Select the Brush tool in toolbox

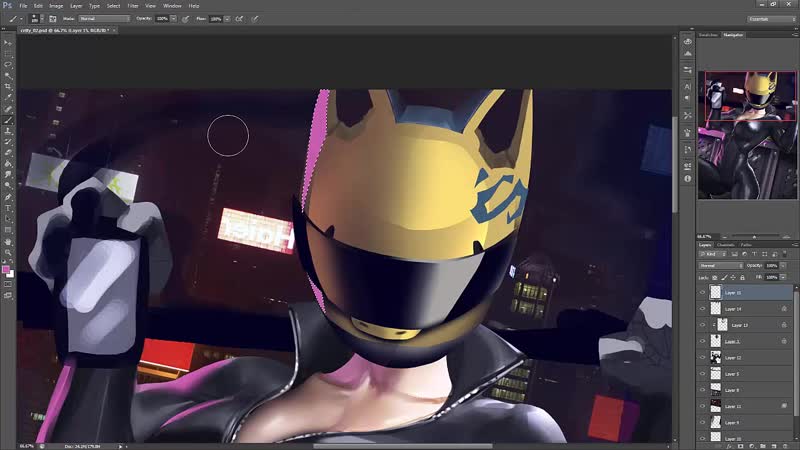[8, 120]
